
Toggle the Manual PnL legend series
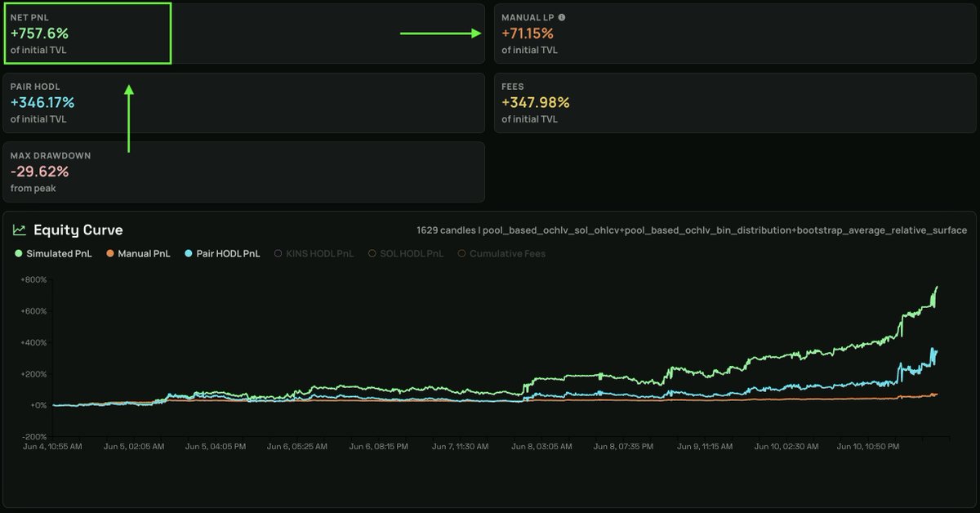click(139, 254)
